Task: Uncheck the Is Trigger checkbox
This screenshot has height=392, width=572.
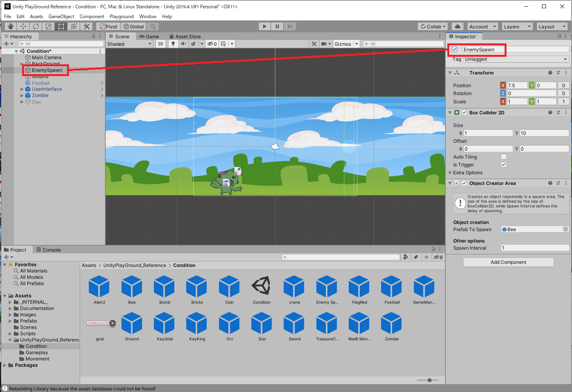Action: click(504, 164)
